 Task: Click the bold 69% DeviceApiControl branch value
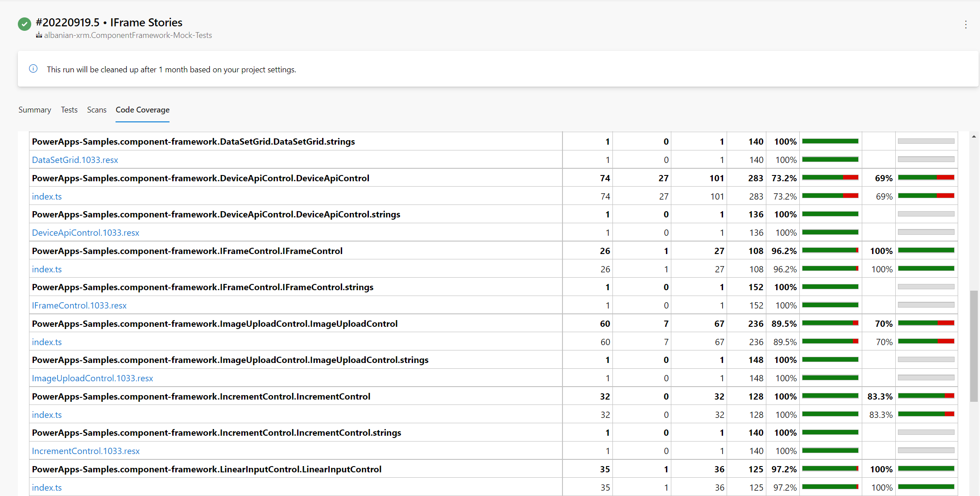(884, 178)
